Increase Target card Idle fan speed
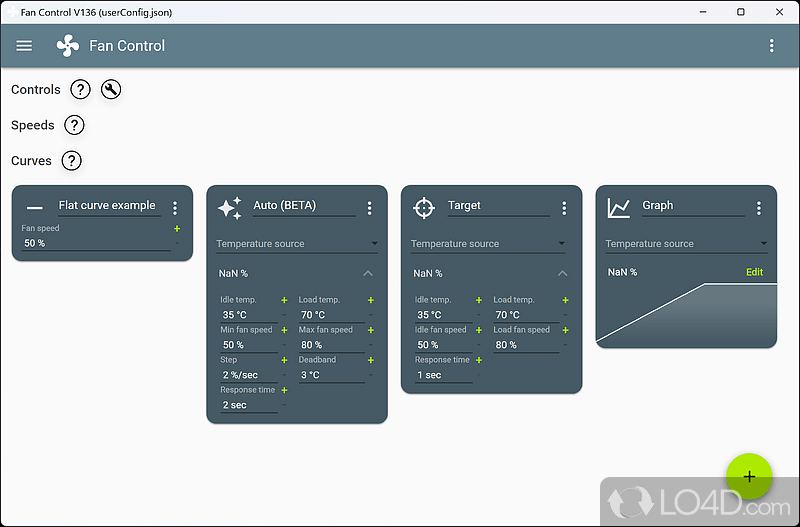Viewport: 800px width, 527px height. pos(479,330)
